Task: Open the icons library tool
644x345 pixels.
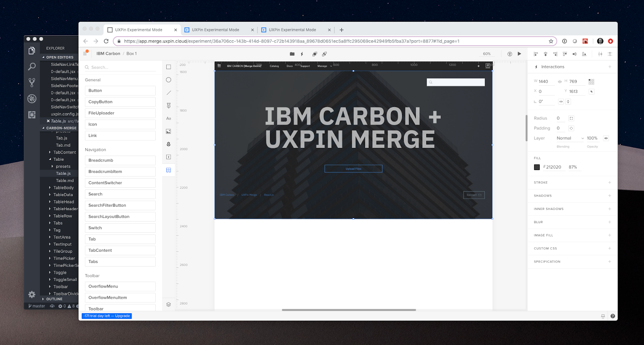Action: pos(169,144)
